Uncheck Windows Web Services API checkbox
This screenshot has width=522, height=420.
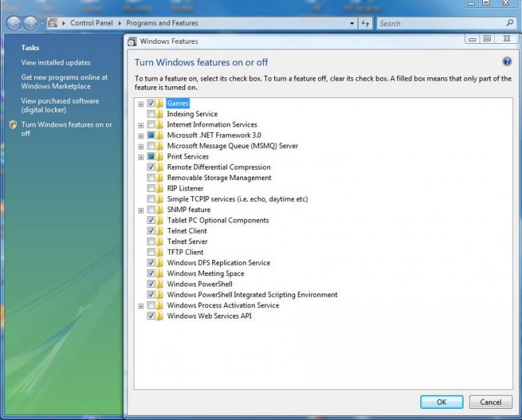point(151,316)
